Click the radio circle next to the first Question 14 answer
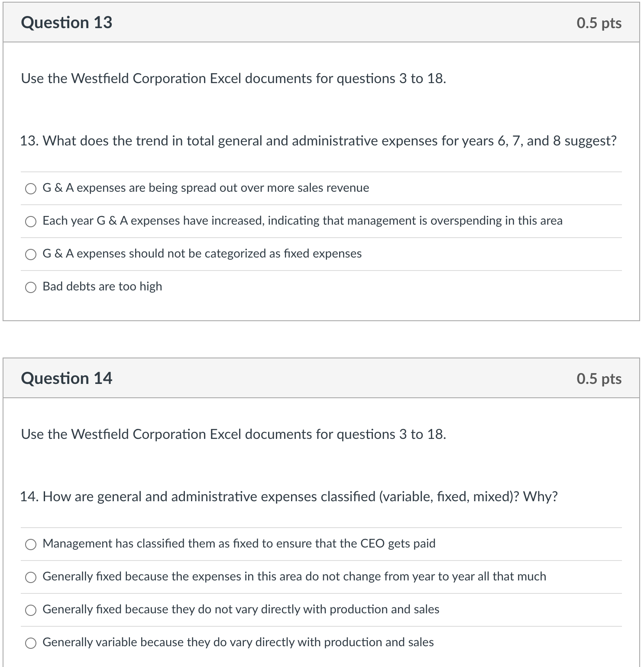The height and width of the screenshot is (667, 644). [31, 544]
